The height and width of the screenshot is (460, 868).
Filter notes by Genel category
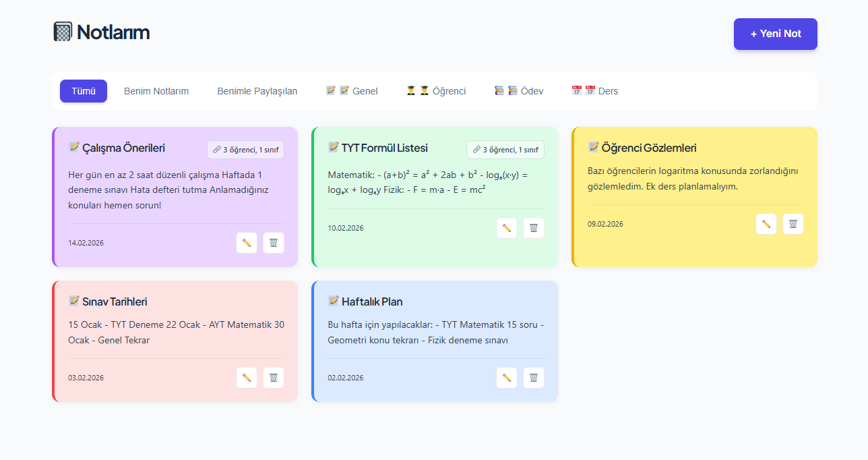click(x=352, y=91)
